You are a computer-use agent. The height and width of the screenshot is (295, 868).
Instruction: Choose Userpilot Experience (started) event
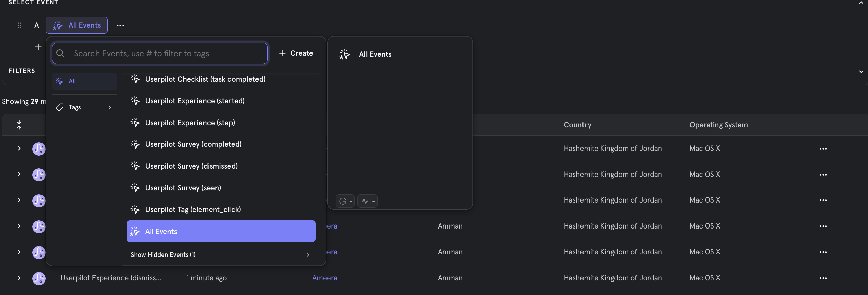tap(221, 101)
